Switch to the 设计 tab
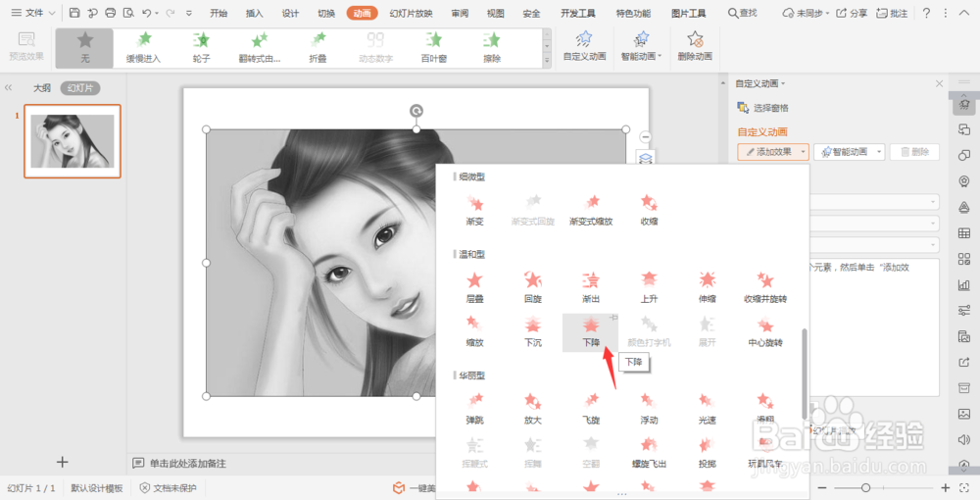 pyautogui.click(x=290, y=13)
